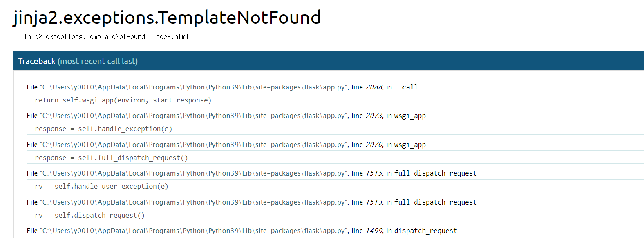The width and height of the screenshot is (644, 238).
Task: Open the 'rv = self.handle_user_exception(e)' source frame
Action: (335, 186)
